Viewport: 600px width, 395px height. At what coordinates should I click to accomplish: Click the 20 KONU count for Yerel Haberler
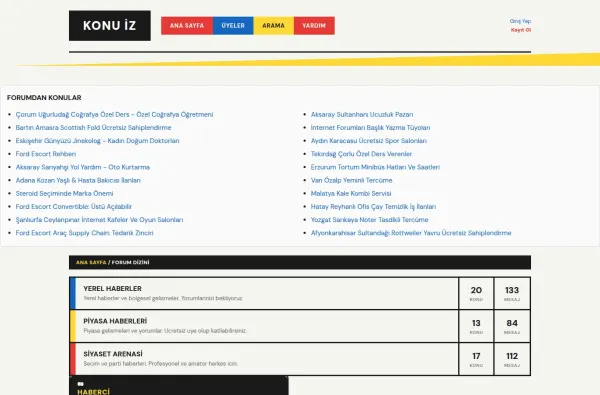(476, 294)
